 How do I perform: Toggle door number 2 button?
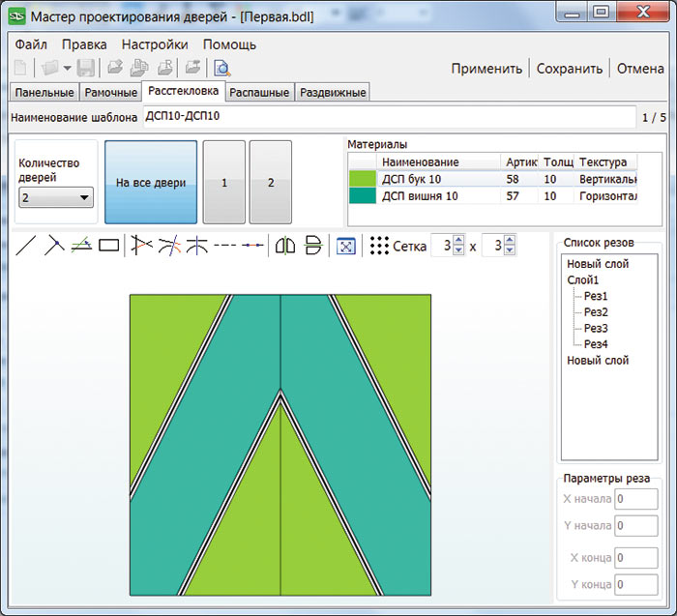click(x=271, y=182)
